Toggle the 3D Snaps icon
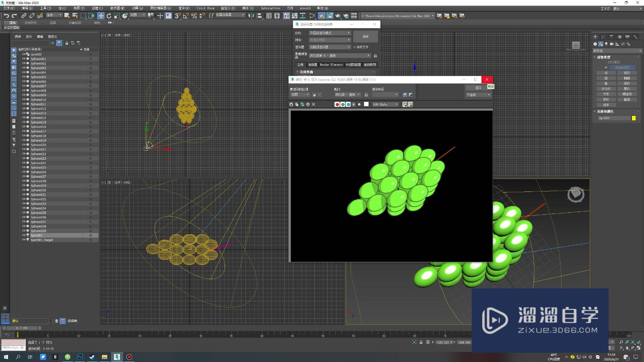The height and width of the screenshot is (362, 644). coord(177,16)
